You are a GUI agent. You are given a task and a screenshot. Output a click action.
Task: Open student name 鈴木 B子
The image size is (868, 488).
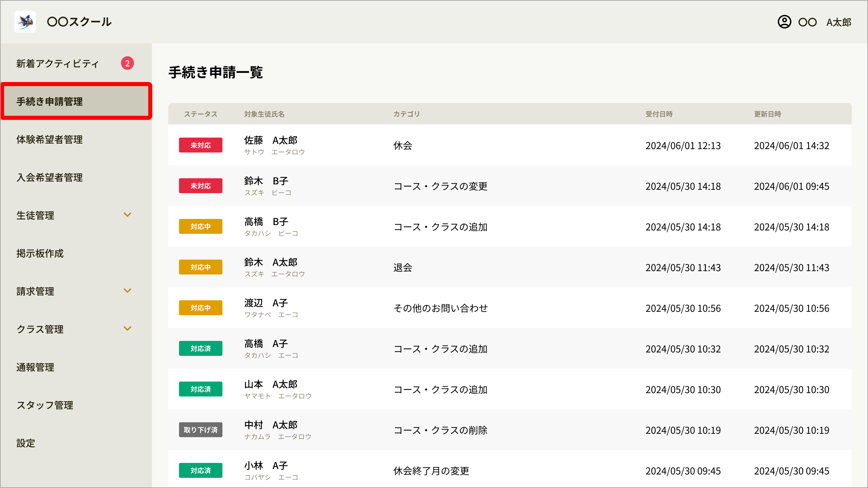tap(266, 181)
